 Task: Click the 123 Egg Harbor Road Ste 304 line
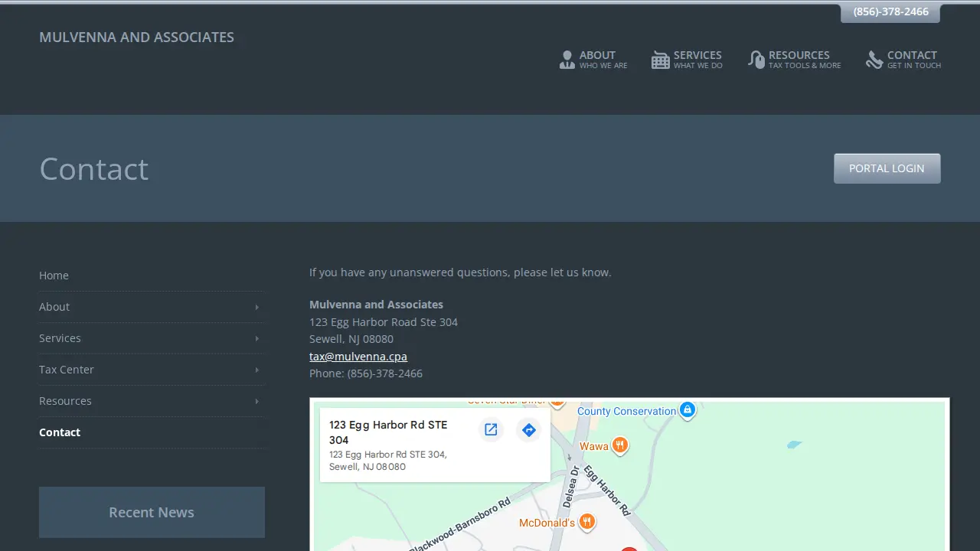pyautogui.click(x=384, y=322)
